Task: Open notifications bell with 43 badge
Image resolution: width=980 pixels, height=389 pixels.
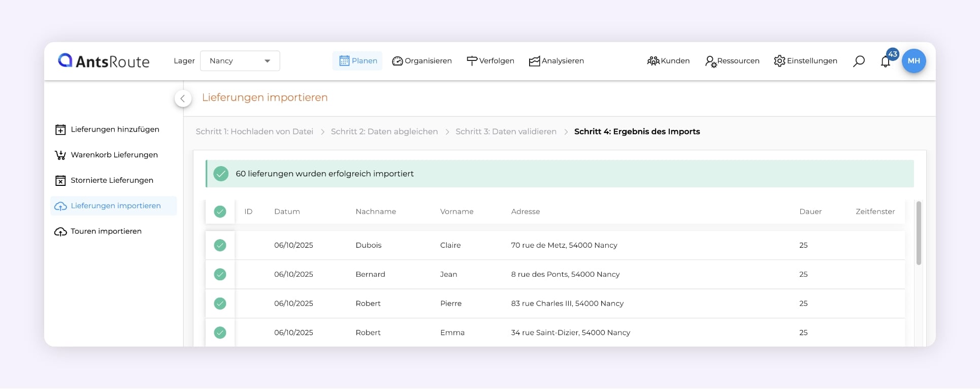Action: [886, 61]
